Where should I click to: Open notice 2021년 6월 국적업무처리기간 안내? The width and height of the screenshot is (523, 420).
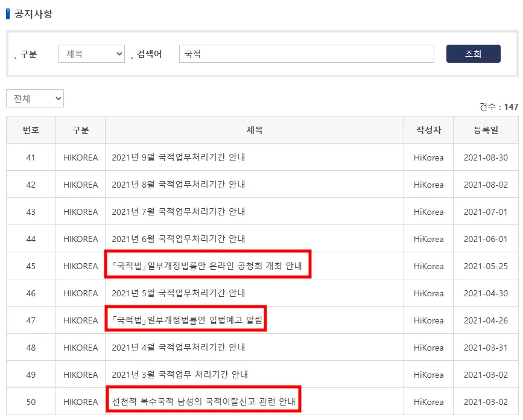[179, 239]
